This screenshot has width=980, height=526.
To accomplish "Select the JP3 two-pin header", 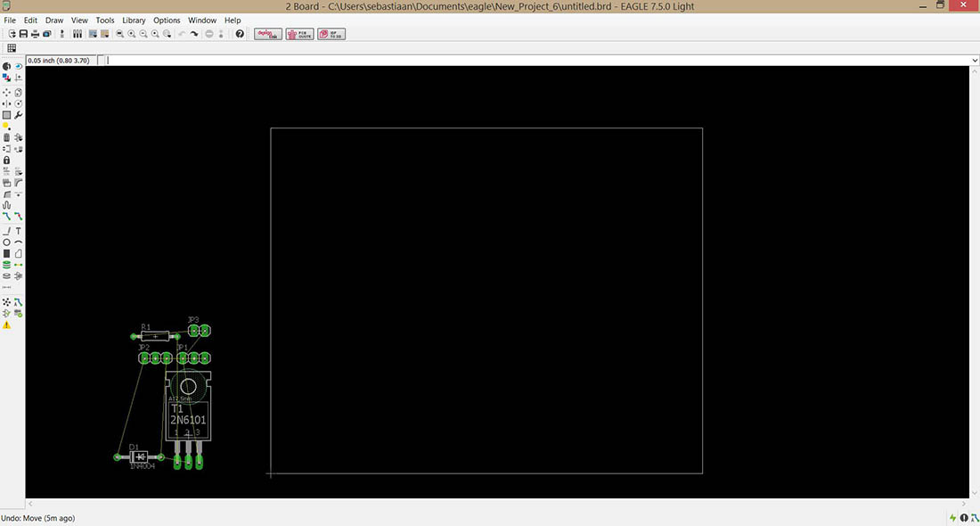I will [200, 330].
